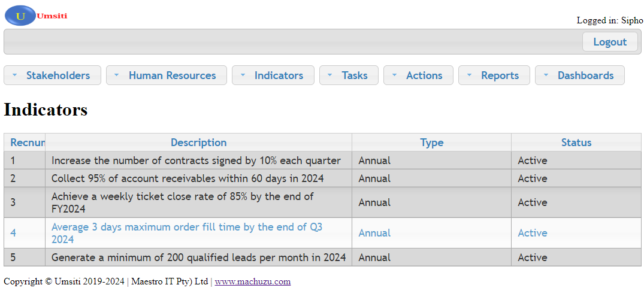
Task: Select the account receivables indicator row
Action: 188,178
